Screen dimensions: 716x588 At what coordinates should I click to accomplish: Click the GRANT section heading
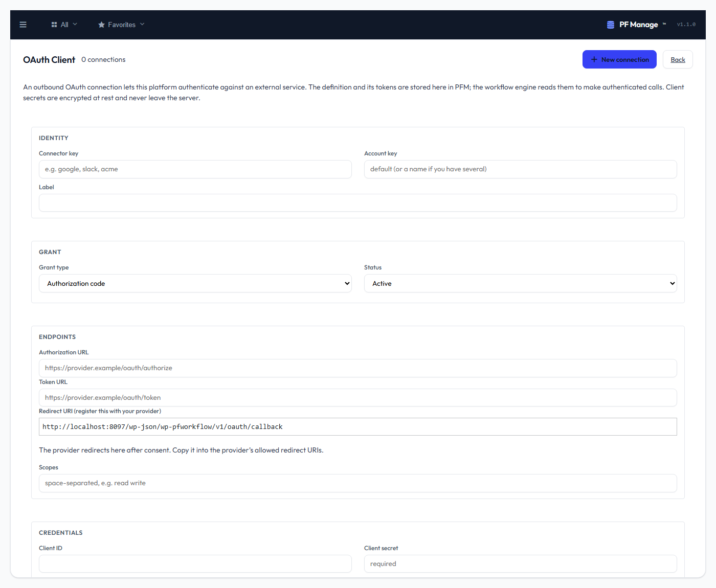[50, 252]
